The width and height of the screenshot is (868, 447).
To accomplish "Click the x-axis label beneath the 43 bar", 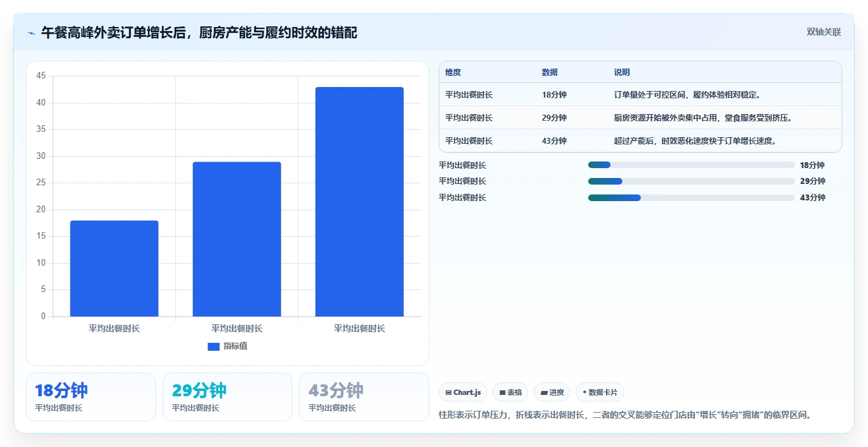I will pyautogui.click(x=360, y=328).
